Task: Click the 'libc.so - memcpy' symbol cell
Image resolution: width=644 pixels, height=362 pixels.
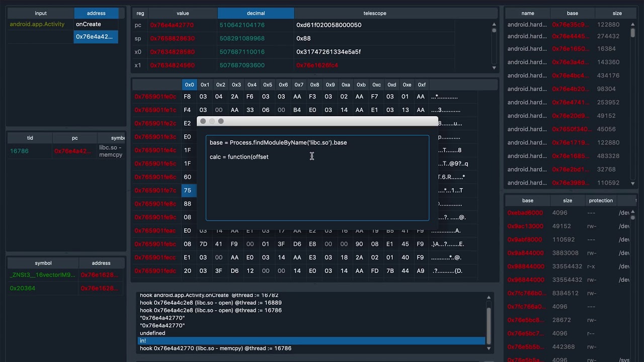Action: [111, 151]
